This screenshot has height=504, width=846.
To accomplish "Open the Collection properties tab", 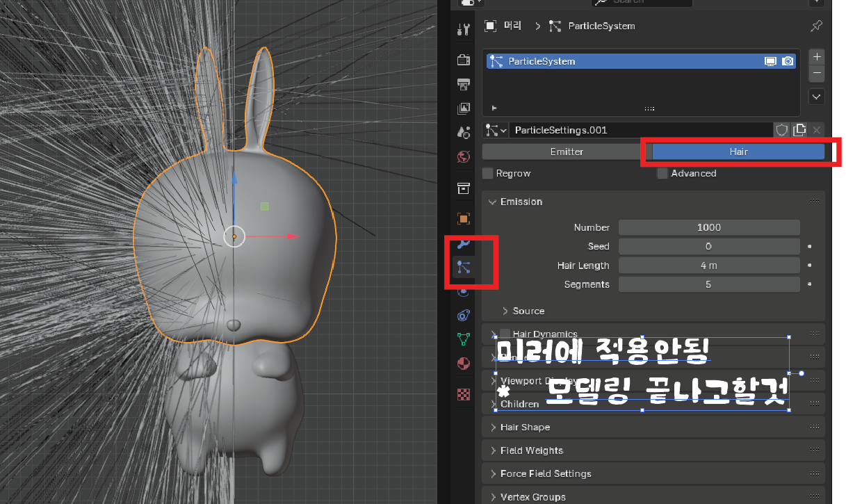I will 464,188.
